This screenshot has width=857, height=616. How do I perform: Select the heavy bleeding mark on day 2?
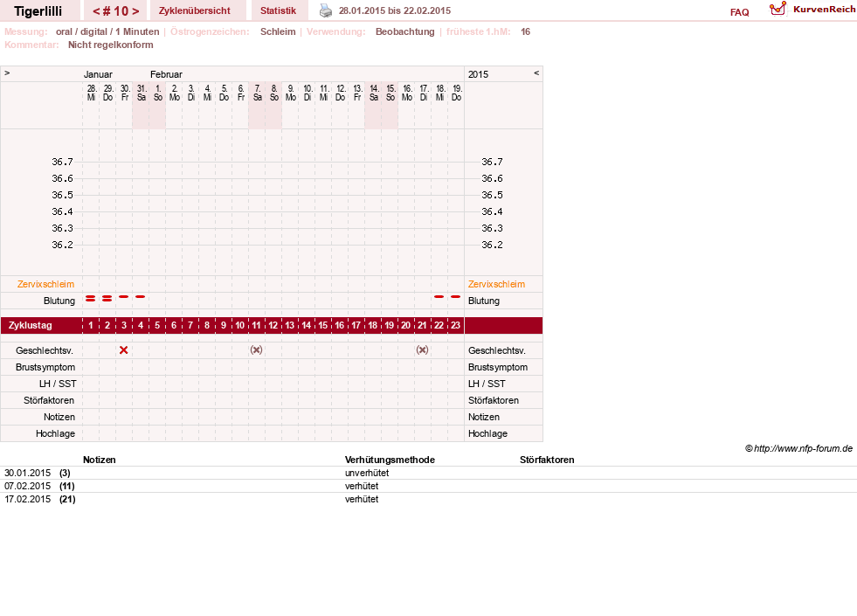point(107,299)
